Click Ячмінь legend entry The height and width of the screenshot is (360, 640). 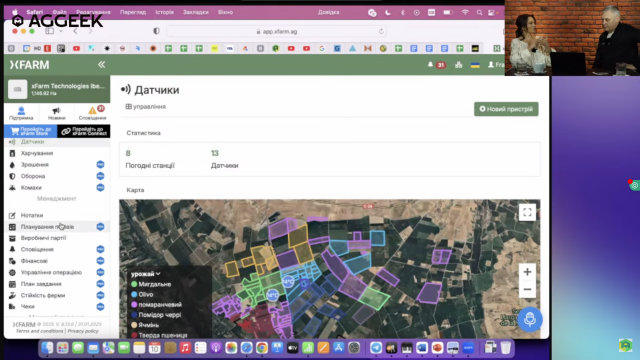[x=144, y=325]
